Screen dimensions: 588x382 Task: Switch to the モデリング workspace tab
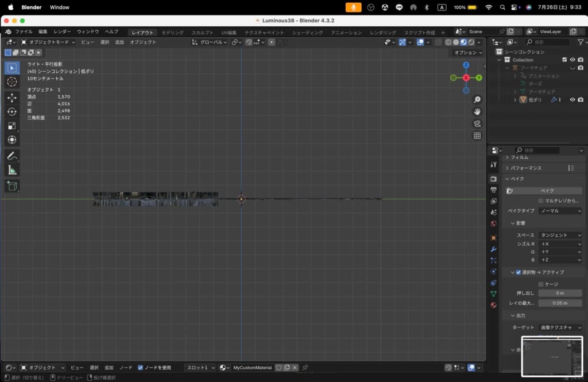tap(172, 33)
